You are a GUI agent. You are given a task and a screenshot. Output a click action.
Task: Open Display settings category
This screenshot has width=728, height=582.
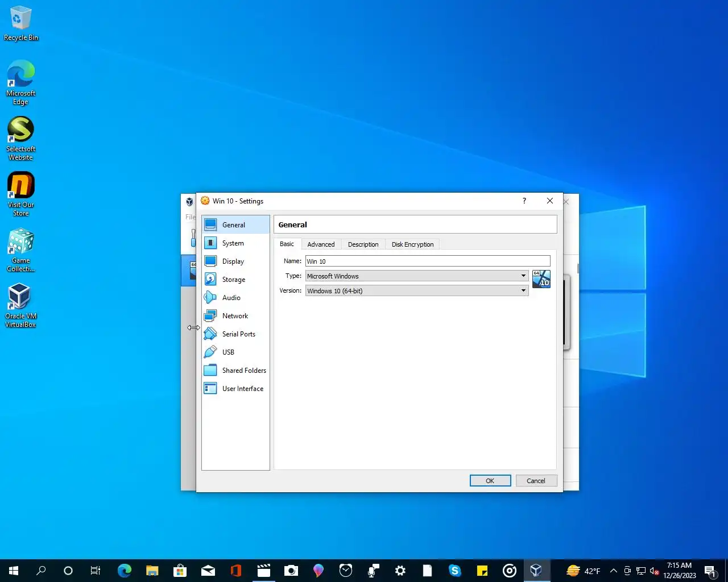235,261
